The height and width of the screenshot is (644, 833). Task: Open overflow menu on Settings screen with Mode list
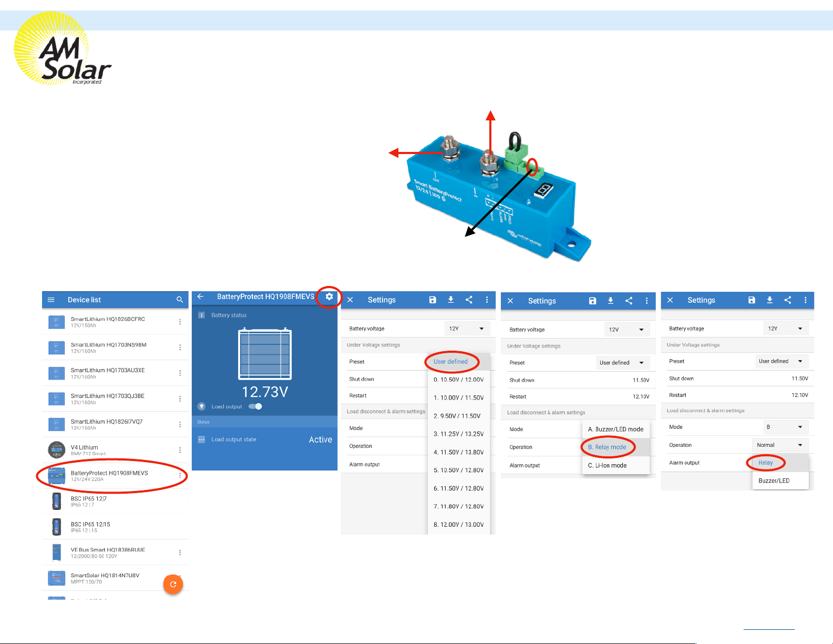(x=646, y=301)
